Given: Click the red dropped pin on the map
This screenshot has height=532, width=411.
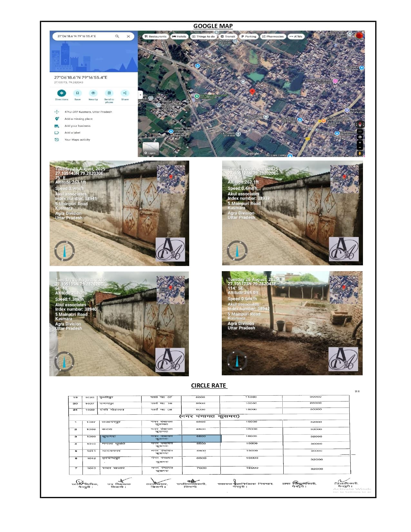Looking at the screenshot, I should 252,92.
